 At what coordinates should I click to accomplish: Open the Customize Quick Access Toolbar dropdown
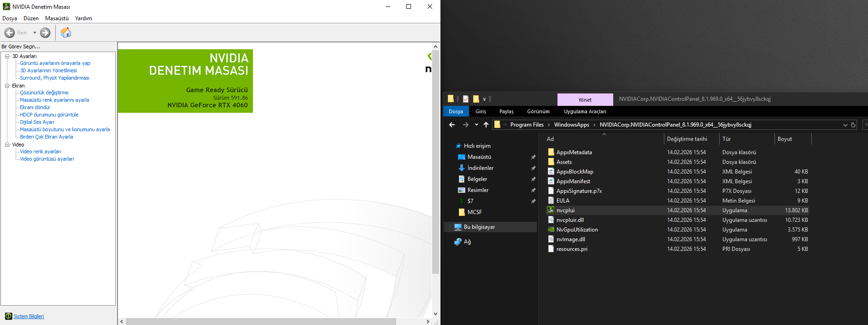[484, 99]
